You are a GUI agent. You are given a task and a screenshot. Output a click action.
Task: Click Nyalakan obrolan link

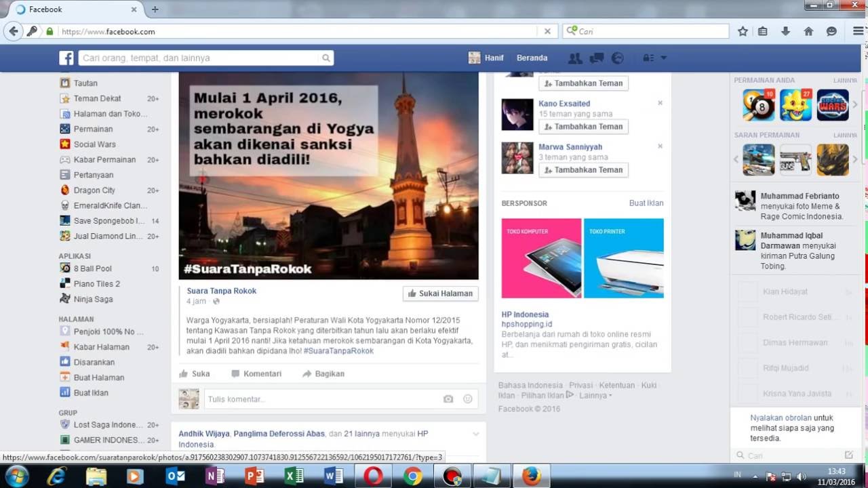(x=781, y=418)
